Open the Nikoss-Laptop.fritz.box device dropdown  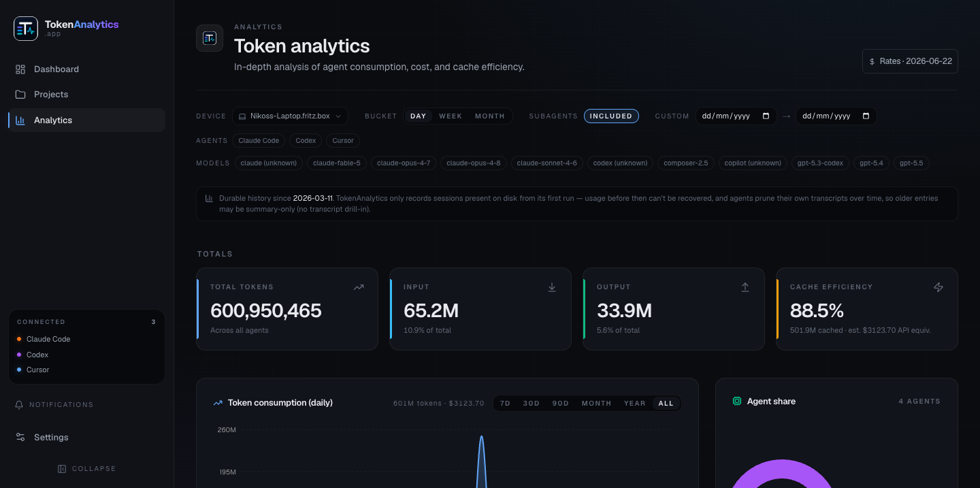pos(290,116)
